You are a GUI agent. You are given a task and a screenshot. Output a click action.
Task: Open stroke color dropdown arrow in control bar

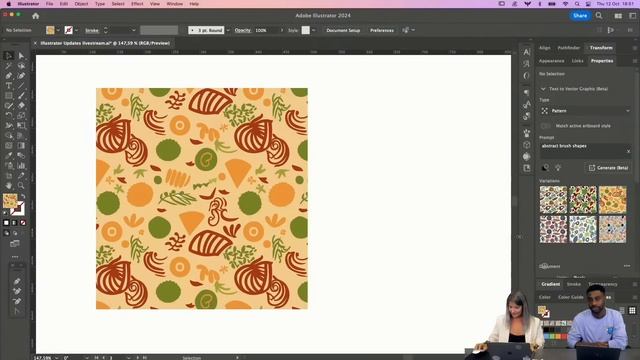click(76, 30)
